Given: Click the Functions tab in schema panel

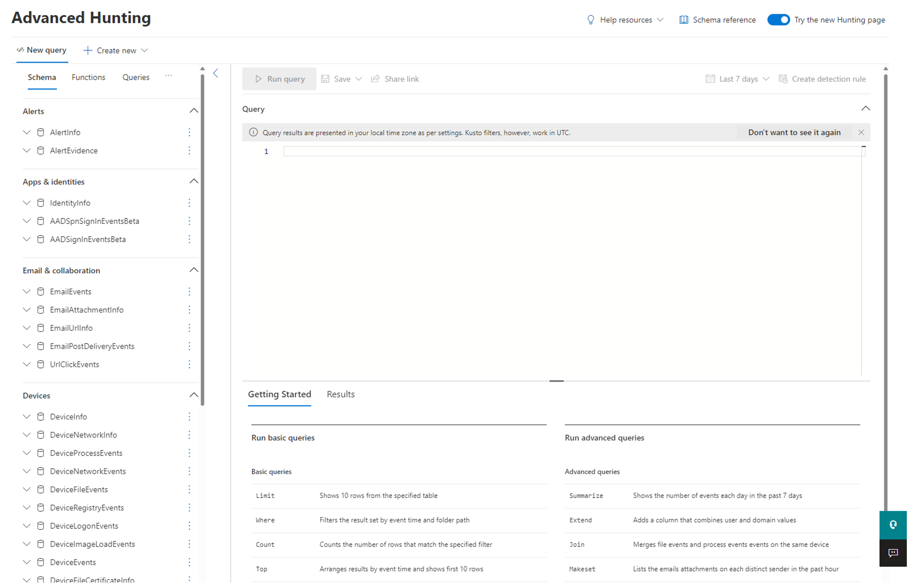Looking at the screenshot, I should point(88,77).
